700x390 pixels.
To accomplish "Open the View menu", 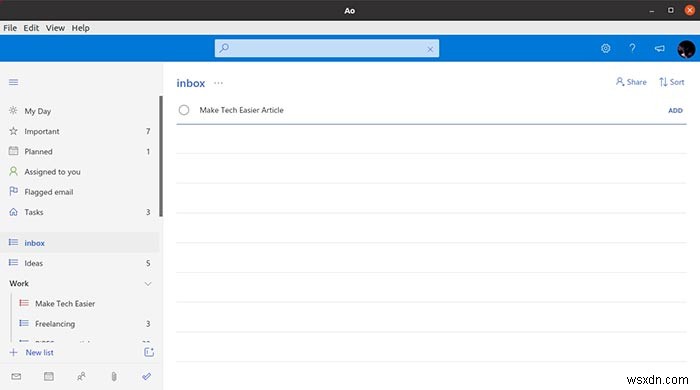I will tap(55, 28).
